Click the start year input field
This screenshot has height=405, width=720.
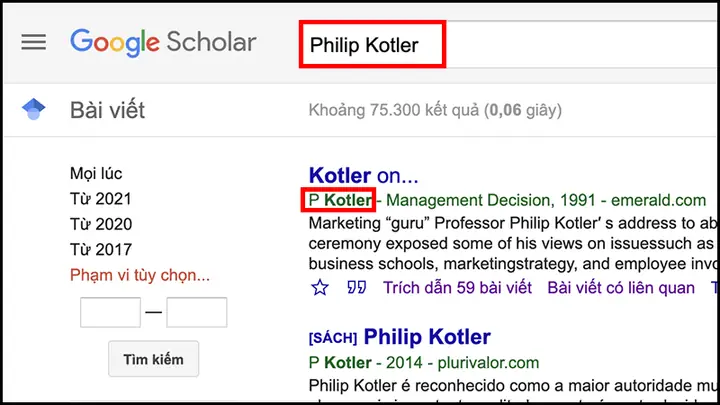click(x=110, y=312)
